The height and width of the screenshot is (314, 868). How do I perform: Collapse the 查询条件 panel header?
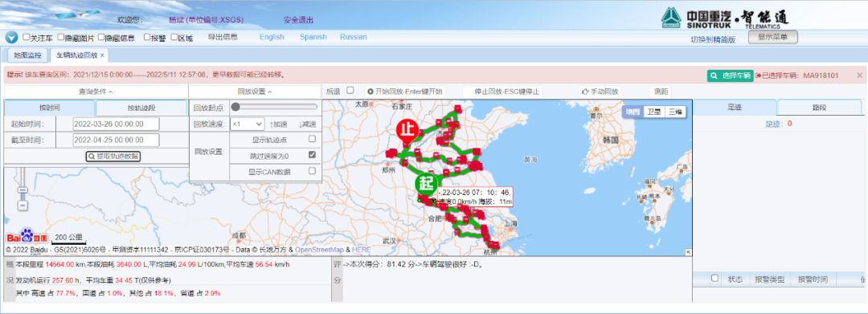[96, 92]
